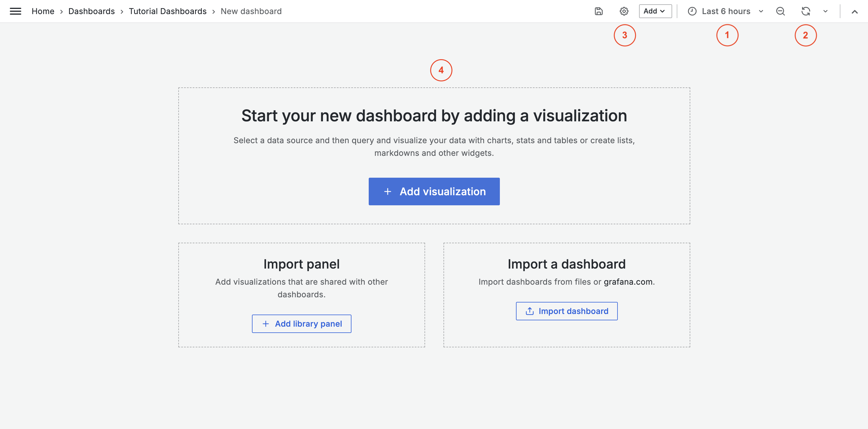Open the auto-refresh interval dropdown arrow
The height and width of the screenshot is (429, 868).
click(x=825, y=11)
